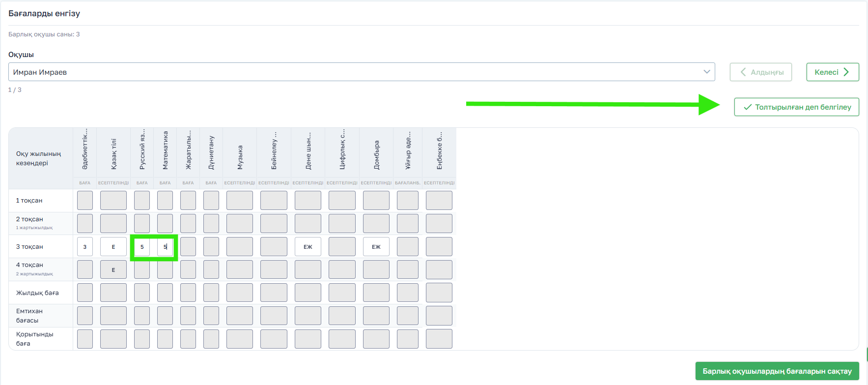Select the Емтихан бағасы Домбыра cell
This screenshot has height=385, width=868.
point(376,316)
